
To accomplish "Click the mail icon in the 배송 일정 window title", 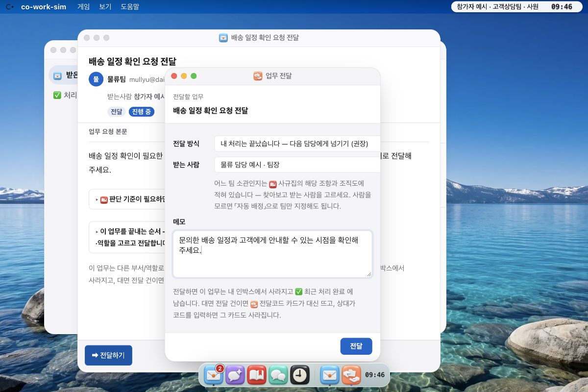I will click(x=223, y=38).
